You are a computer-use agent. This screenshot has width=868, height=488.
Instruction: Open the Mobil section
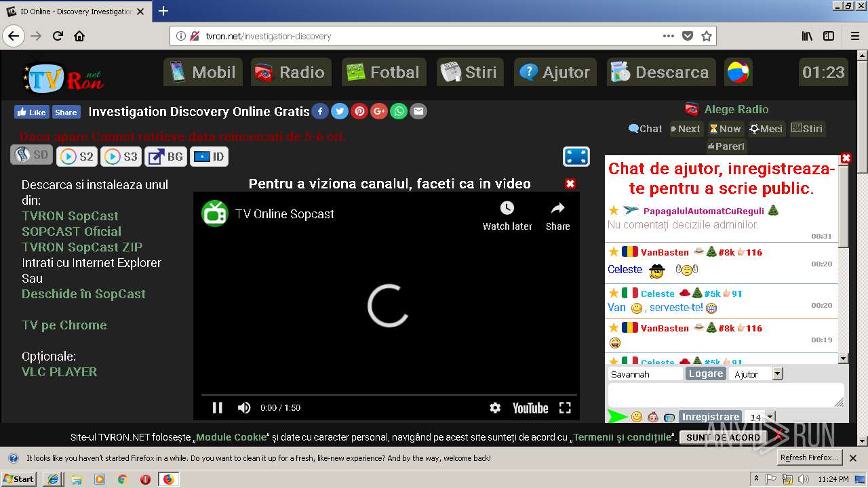click(203, 72)
